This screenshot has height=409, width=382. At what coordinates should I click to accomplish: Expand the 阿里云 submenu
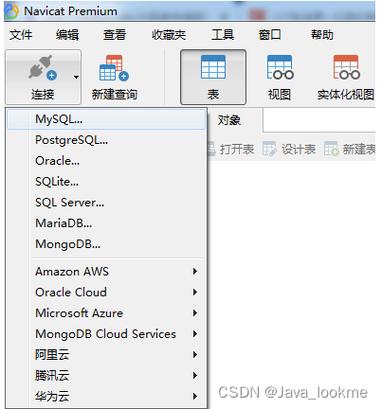[x=107, y=355]
